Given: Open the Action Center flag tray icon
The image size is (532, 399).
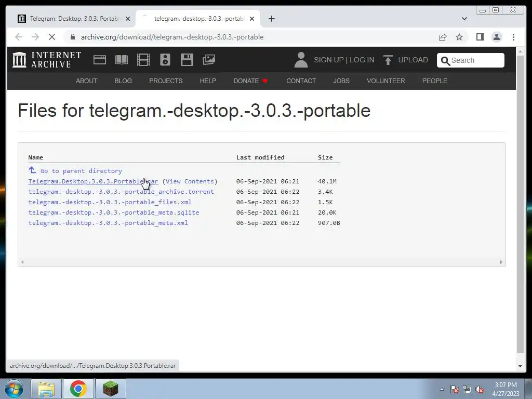Looking at the screenshot, I should [455, 389].
